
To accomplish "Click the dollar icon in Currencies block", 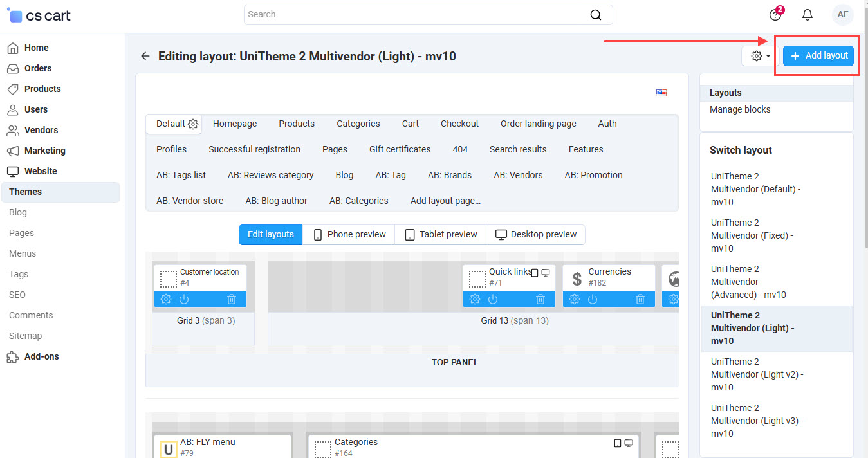I will 577,279.
